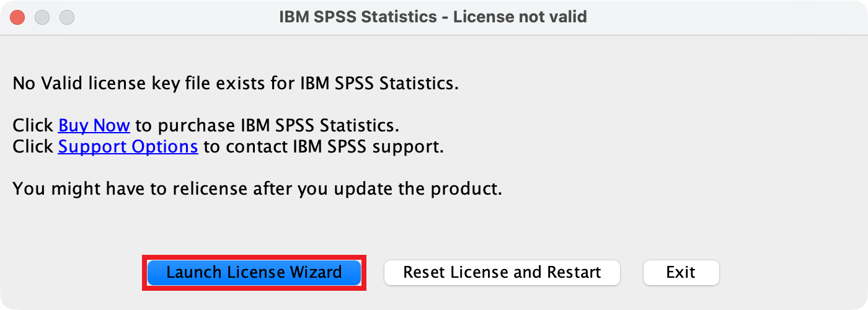
Task: Select the blue highlighted default button
Action: click(254, 272)
